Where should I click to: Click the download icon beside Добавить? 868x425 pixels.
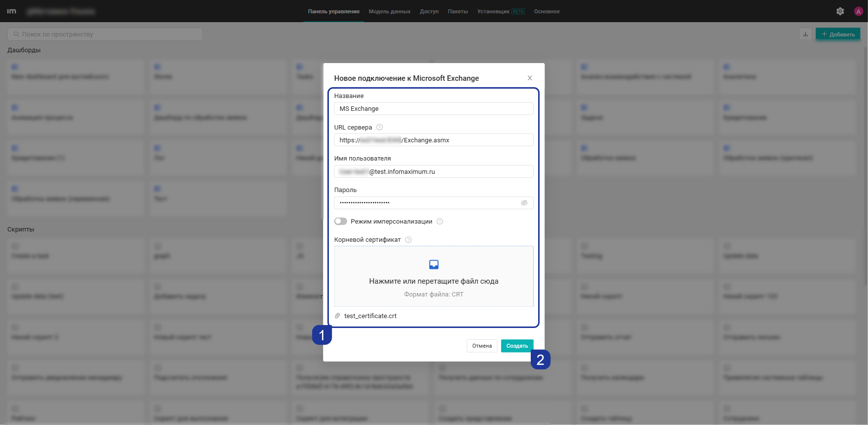coord(805,34)
